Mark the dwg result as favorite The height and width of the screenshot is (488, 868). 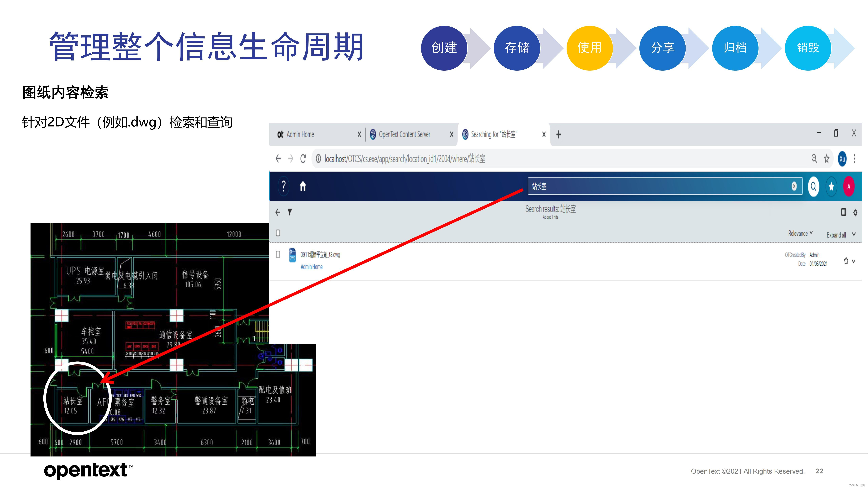[846, 261]
